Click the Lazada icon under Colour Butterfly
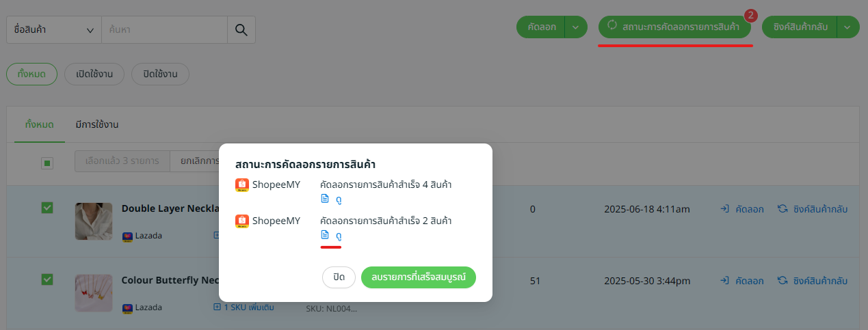The height and width of the screenshot is (330, 868). point(127,307)
